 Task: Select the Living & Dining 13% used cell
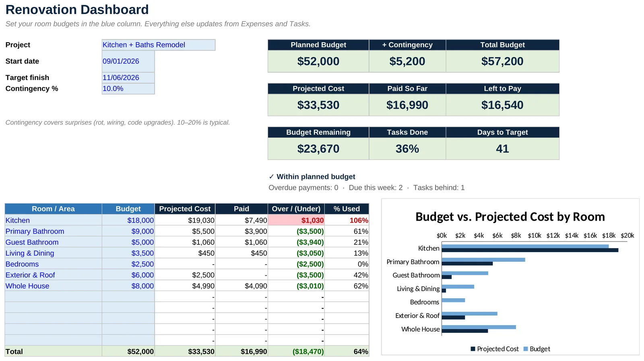(x=347, y=253)
